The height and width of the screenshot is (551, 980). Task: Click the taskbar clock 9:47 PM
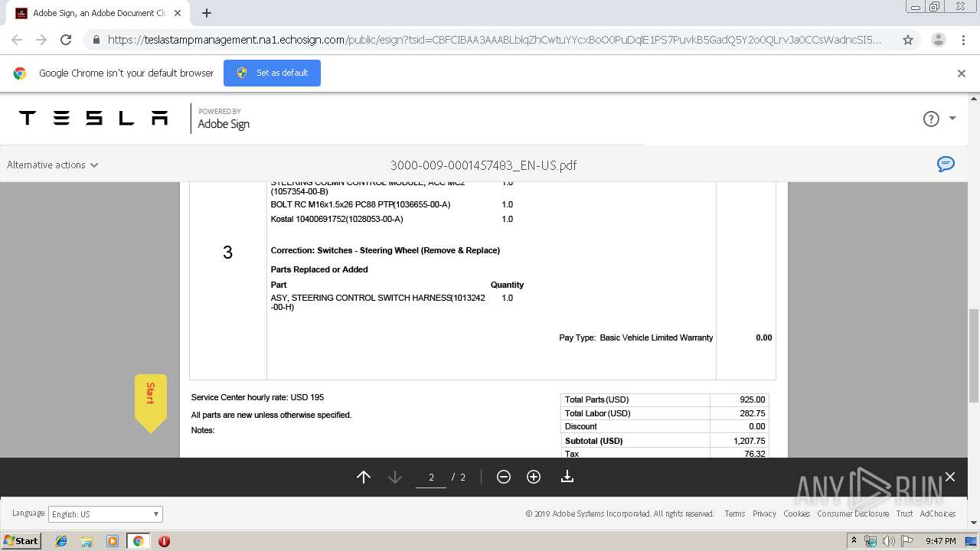[x=941, y=541]
